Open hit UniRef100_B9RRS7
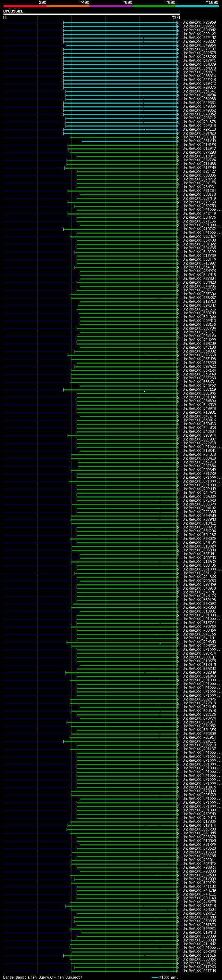Viewport: 222px width, 980px height. pos(199,26)
